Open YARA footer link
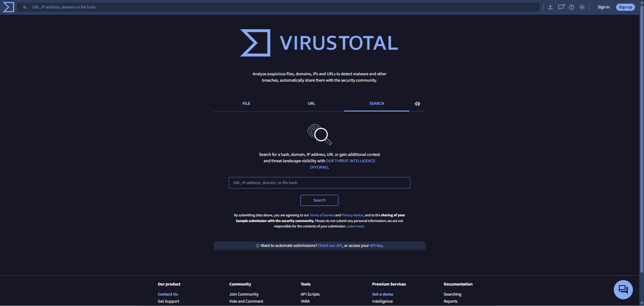644x306 pixels. [305, 301]
